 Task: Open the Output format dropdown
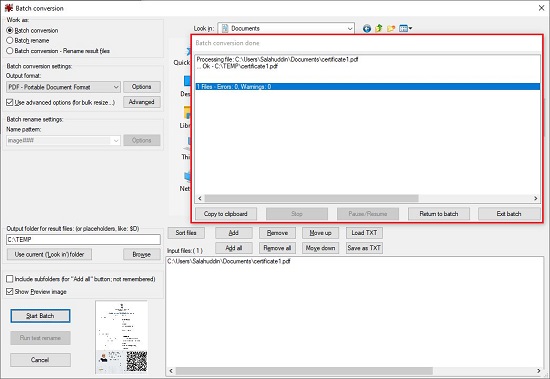point(63,87)
